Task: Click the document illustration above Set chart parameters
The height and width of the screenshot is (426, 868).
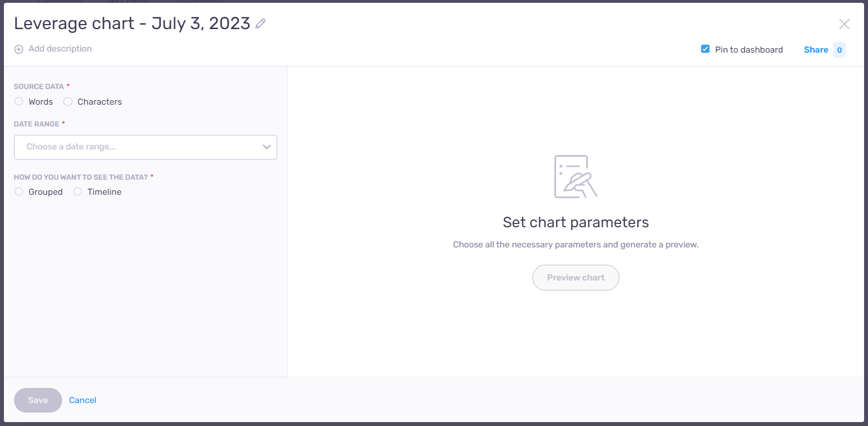Action: pos(576,176)
